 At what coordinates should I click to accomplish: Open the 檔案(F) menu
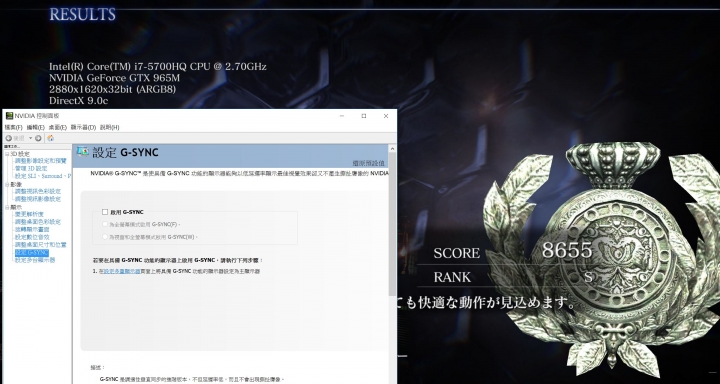click(x=13, y=127)
